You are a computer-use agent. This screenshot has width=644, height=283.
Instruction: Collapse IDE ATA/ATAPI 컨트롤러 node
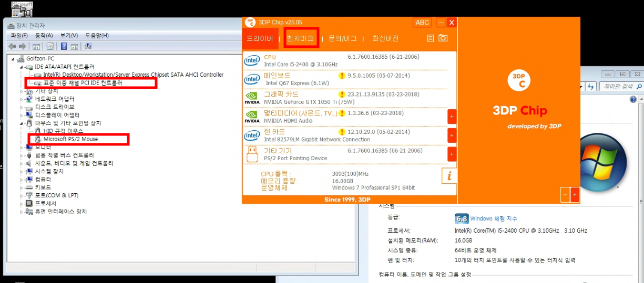point(22,67)
